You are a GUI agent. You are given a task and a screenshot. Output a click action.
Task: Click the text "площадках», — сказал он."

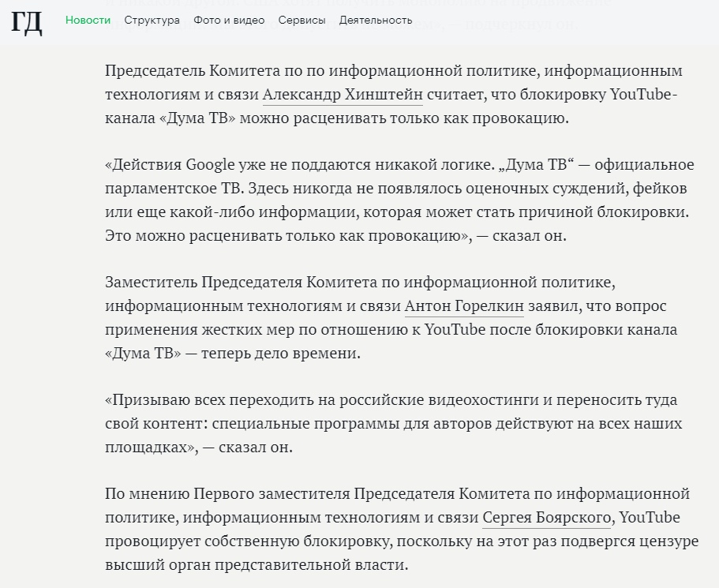click(x=199, y=448)
